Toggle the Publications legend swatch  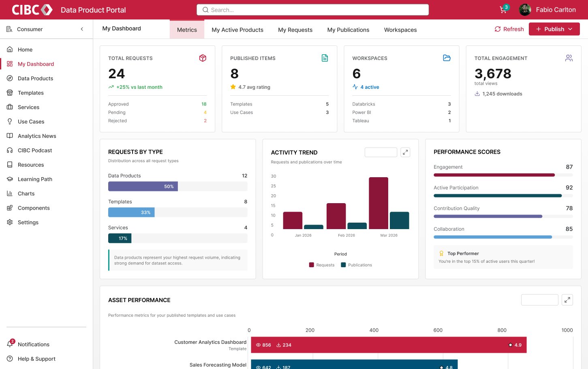click(x=343, y=265)
